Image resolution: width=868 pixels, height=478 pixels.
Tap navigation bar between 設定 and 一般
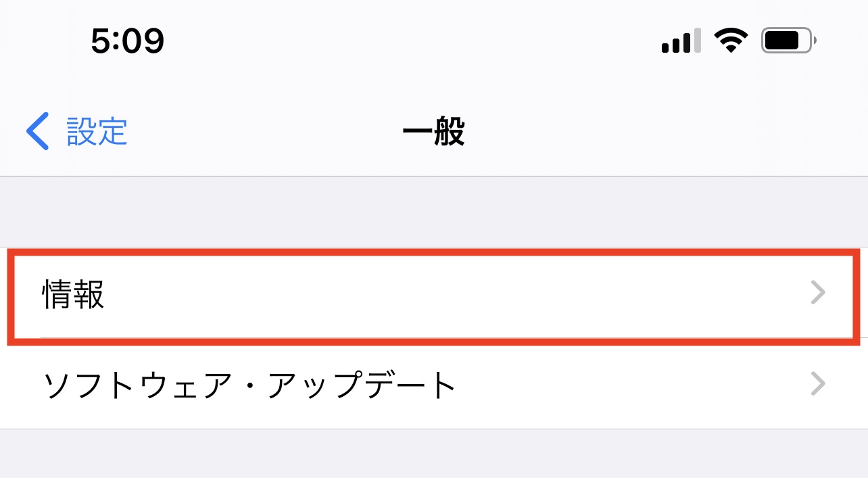pyautogui.click(x=264, y=132)
